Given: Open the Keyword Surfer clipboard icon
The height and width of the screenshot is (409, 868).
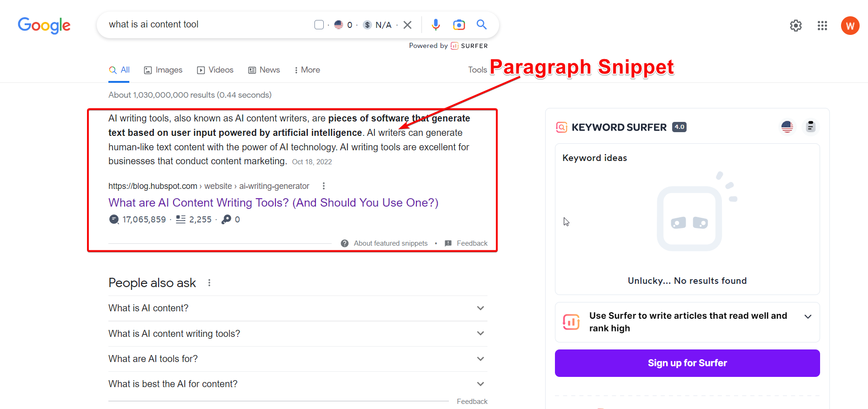Looking at the screenshot, I should point(810,127).
